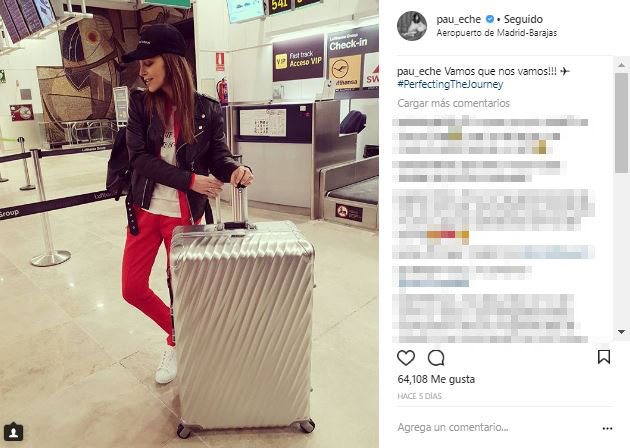Expand Cargar más comentarios
Image resolution: width=630 pixels, height=448 pixels.
453,103
